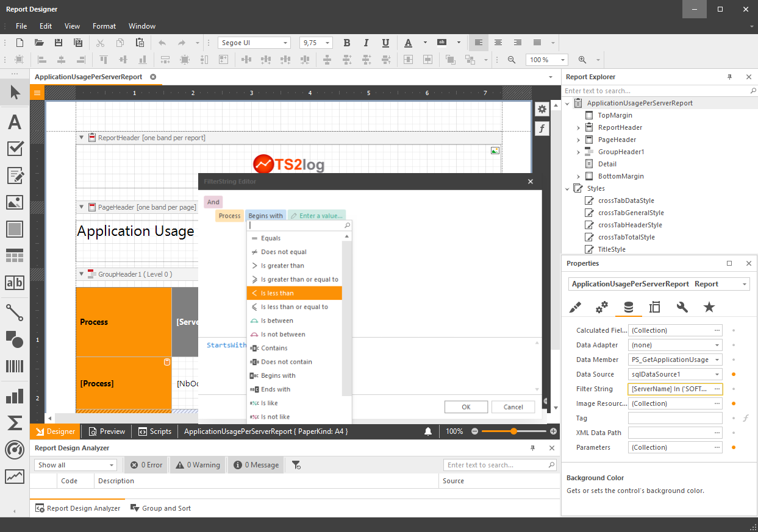Confirm filter with OK button
Screen dimensions: 758x532
[466, 407]
